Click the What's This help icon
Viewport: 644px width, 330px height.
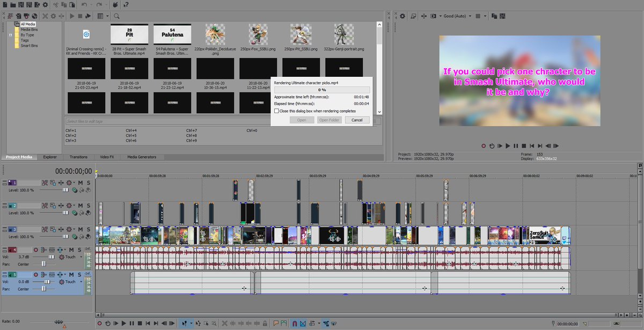coord(126,5)
